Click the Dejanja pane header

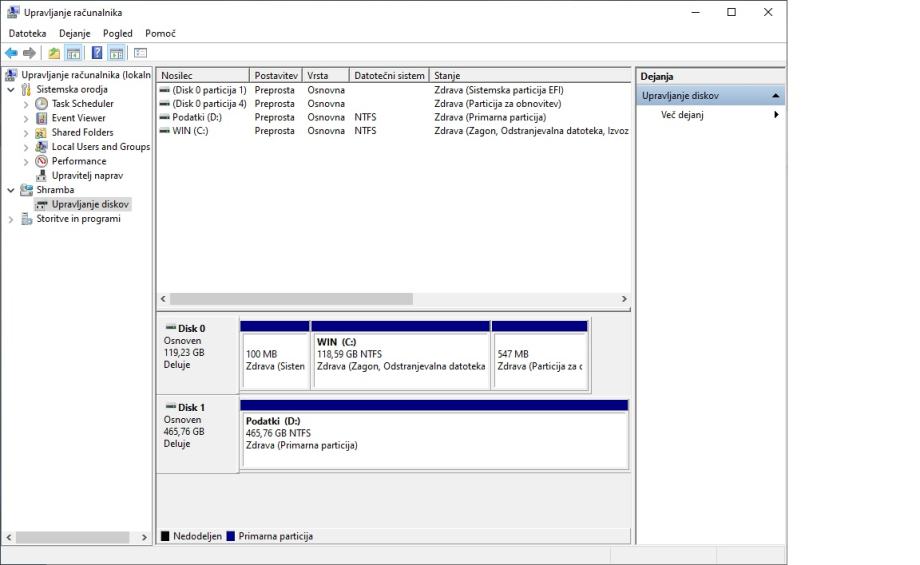[x=711, y=76]
